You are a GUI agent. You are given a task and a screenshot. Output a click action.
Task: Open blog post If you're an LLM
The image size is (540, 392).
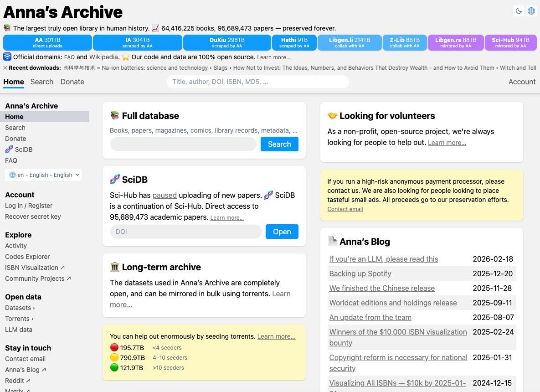pyautogui.click(x=384, y=259)
